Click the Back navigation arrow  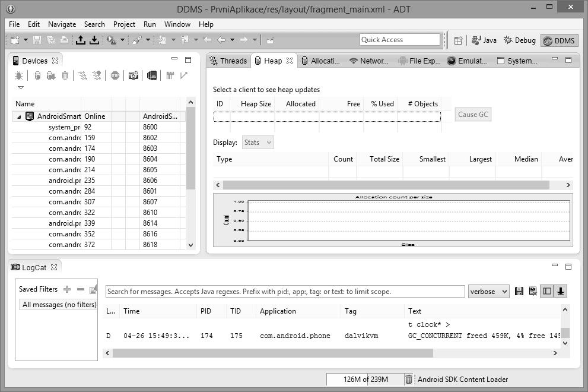[221, 39]
